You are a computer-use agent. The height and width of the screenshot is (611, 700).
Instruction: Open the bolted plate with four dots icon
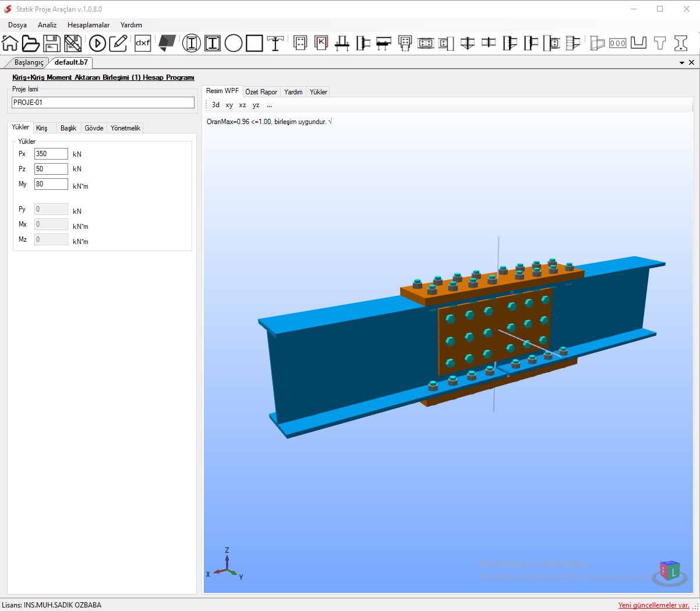[300, 43]
